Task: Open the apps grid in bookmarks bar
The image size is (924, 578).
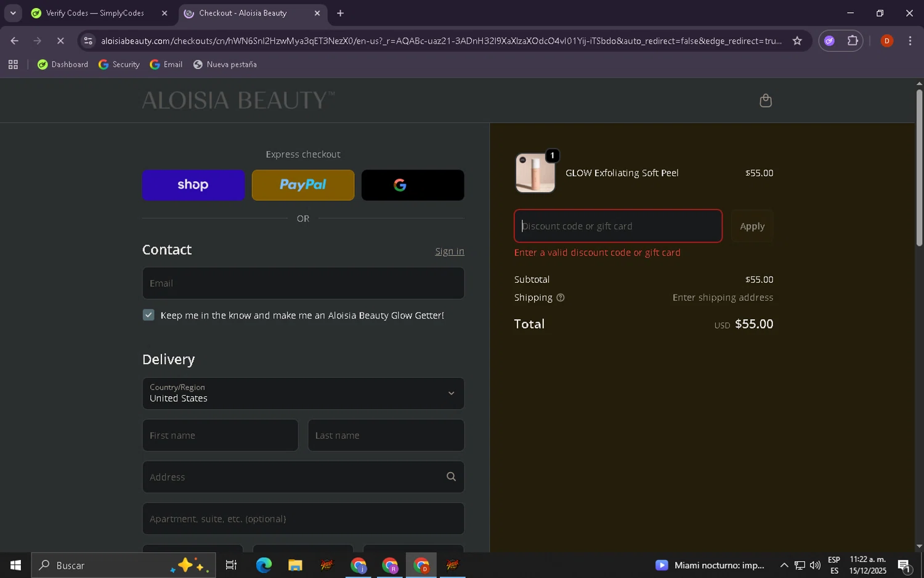Action: (x=13, y=64)
